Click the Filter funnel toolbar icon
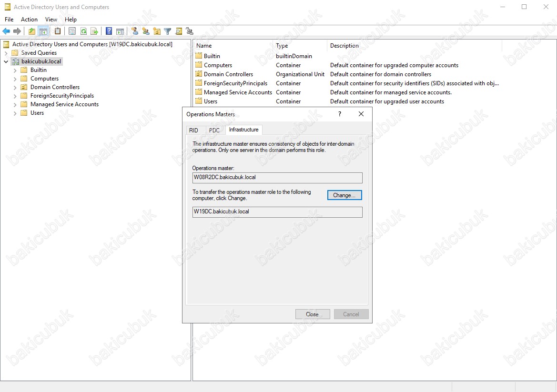The height and width of the screenshot is (392, 557). (168, 31)
